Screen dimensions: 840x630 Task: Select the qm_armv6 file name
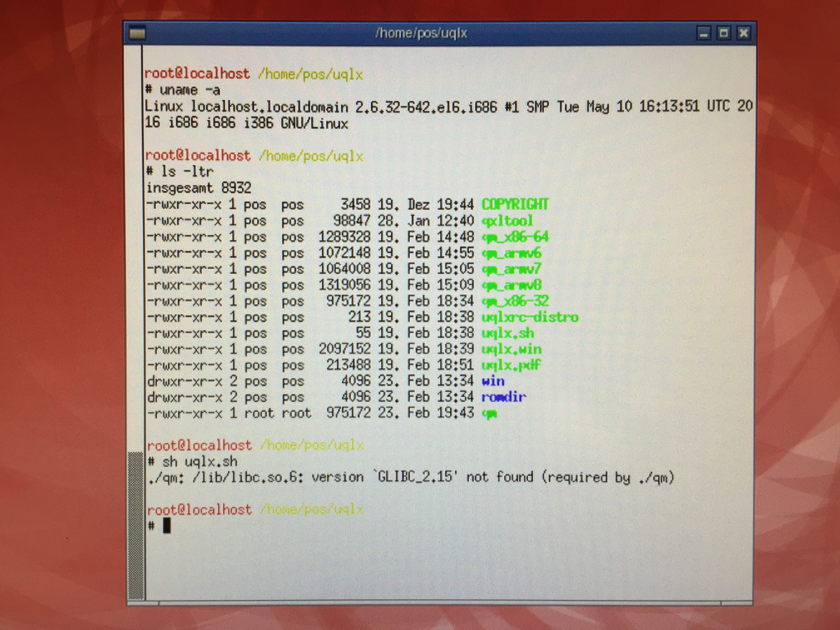pos(512,253)
